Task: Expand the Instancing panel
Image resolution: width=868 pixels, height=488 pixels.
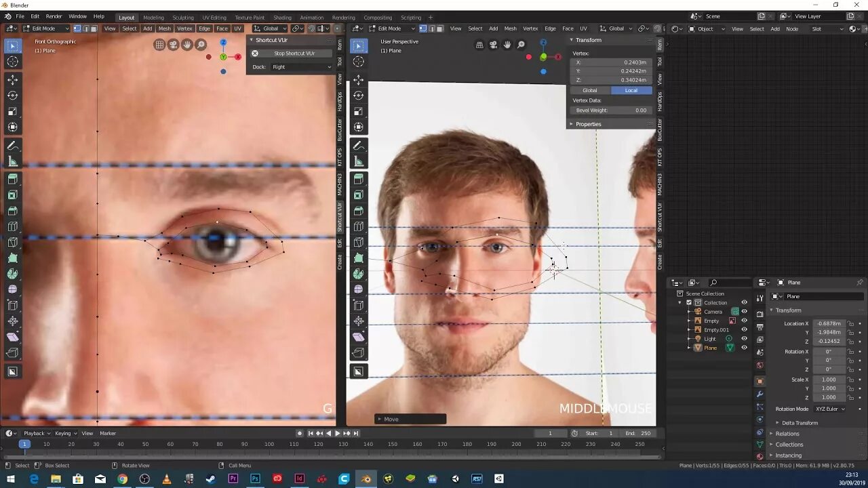Action: tap(788, 455)
